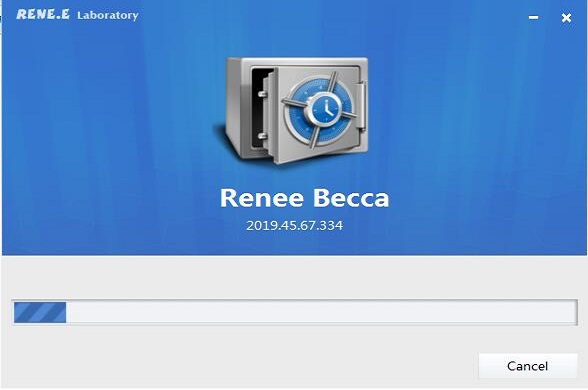Click the gray panel above the progress bar

(x=294, y=277)
